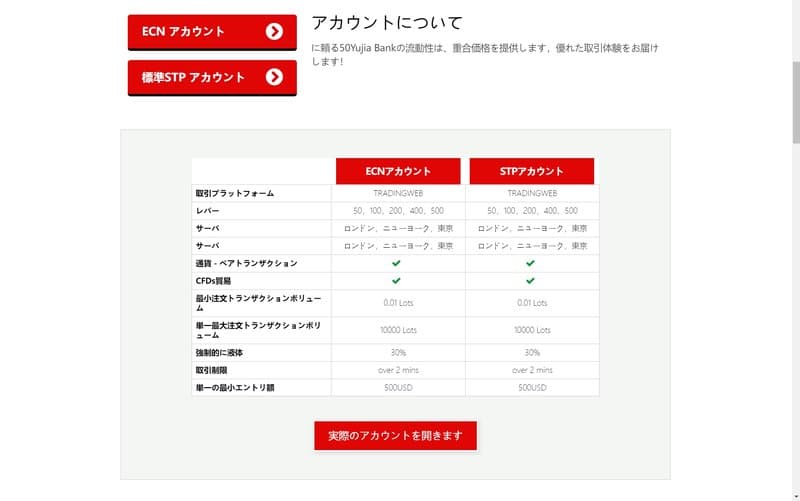Viewport: 800px width, 501px height.
Task: Click the page vertical scrollbar thumb
Action: (x=796, y=102)
